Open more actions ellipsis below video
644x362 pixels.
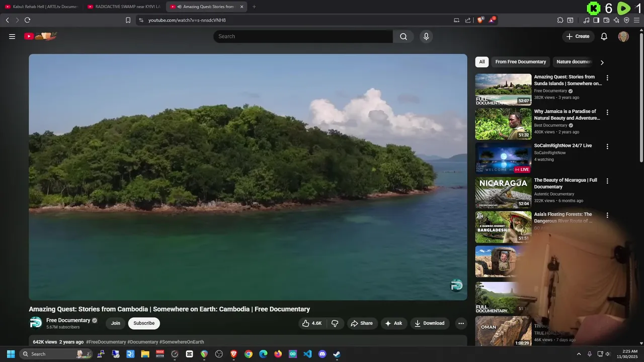(x=461, y=323)
